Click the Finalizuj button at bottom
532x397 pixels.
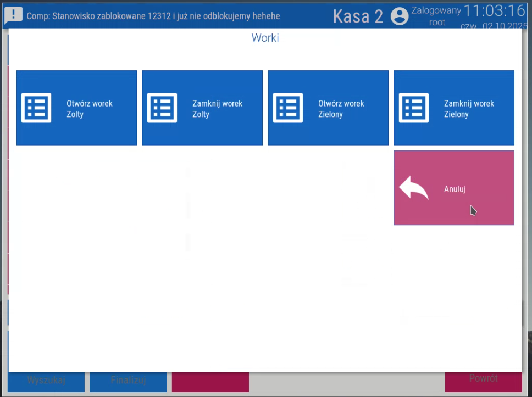pos(128,379)
